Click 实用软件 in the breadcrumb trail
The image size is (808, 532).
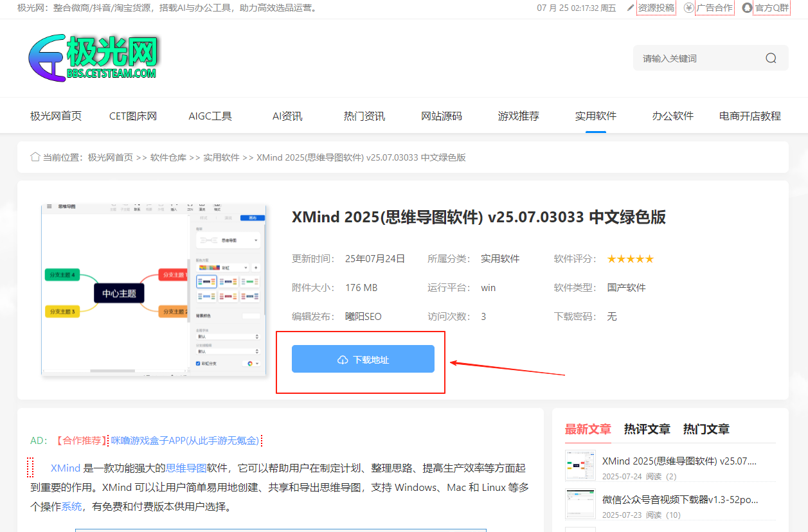[x=222, y=157]
